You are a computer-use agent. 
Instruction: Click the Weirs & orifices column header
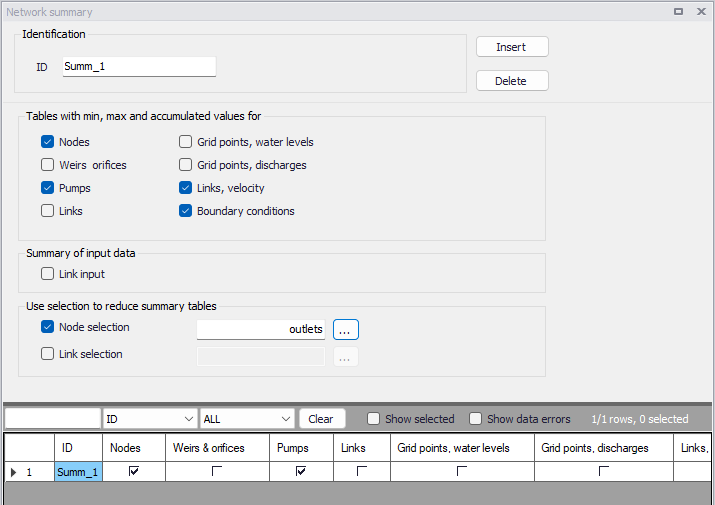pos(218,448)
